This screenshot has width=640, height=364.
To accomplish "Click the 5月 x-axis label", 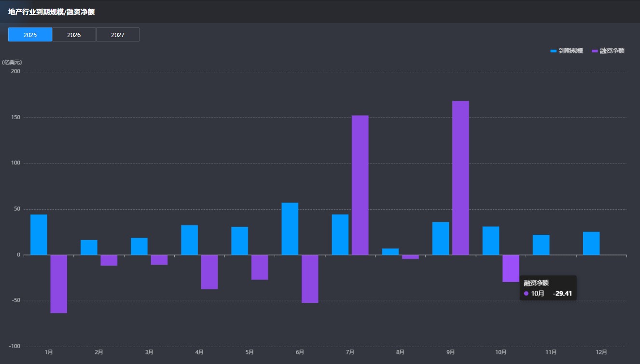I will (250, 352).
